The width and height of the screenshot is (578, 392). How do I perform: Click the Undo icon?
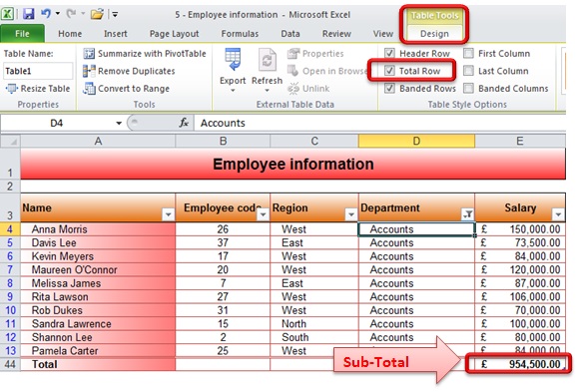(46, 14)
